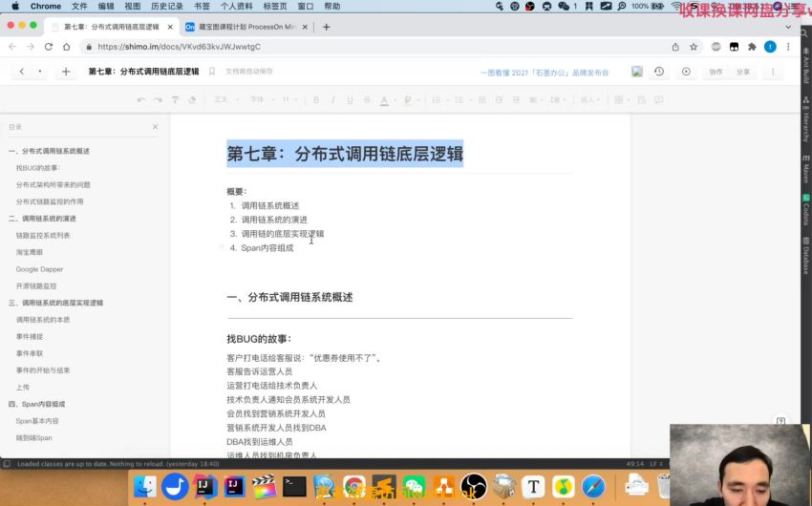This screenshot has width=812, height=506.
Task: Click the plus icon to create a new document
Action: 66,72
